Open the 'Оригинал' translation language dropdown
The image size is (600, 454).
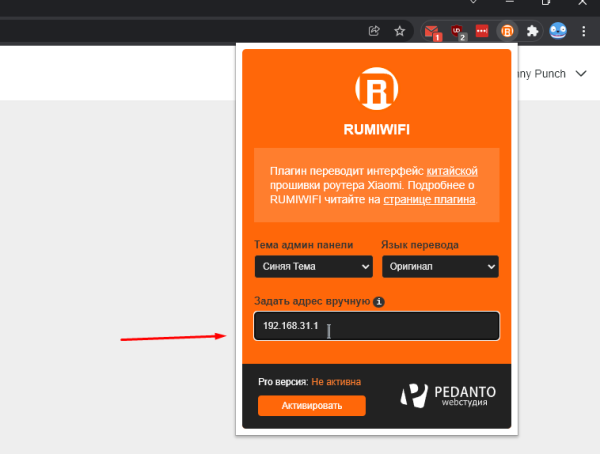pos(440,266)
